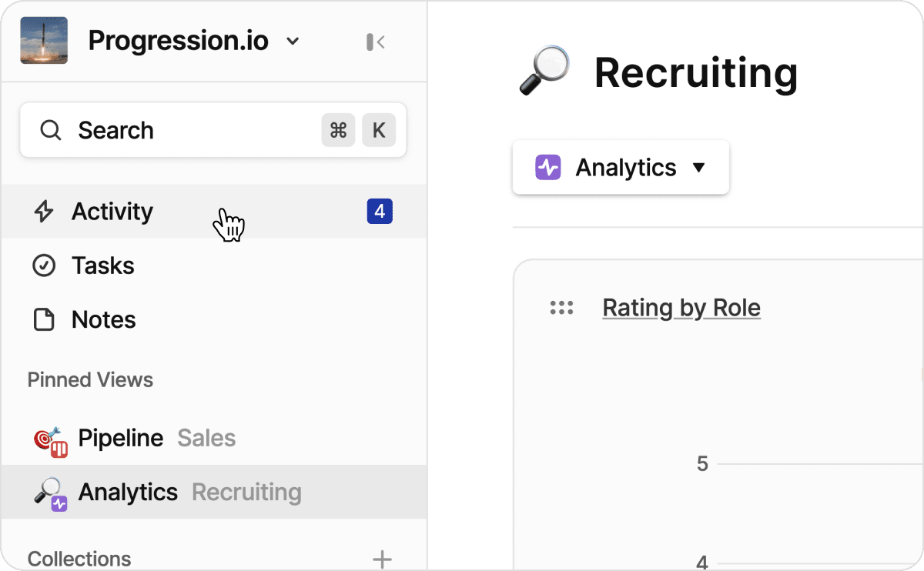Open Notes in the sidebar
Screen dimensions: 924x571
(x=213, y=319)
